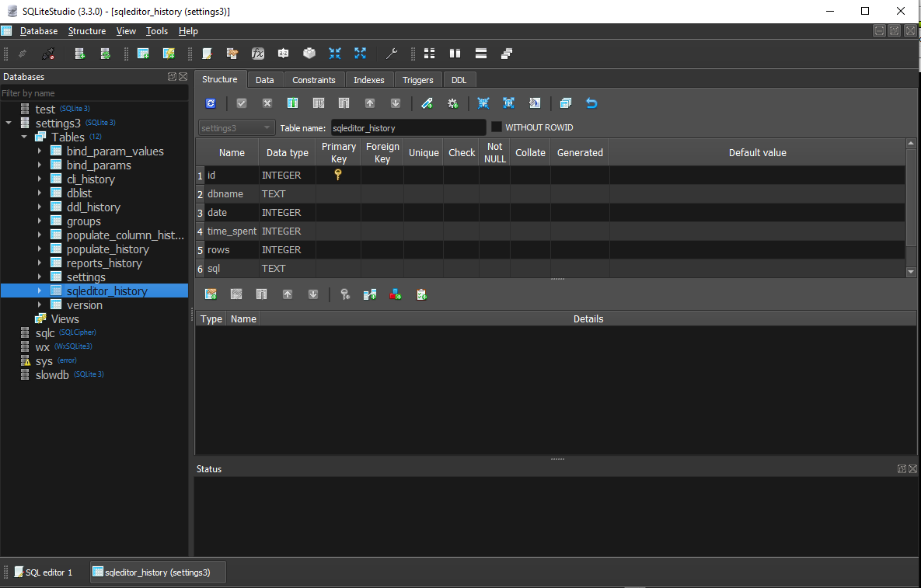This screenshot has width=921, height=588.
Task: Click the Add database icon
Action: point(79,54)
